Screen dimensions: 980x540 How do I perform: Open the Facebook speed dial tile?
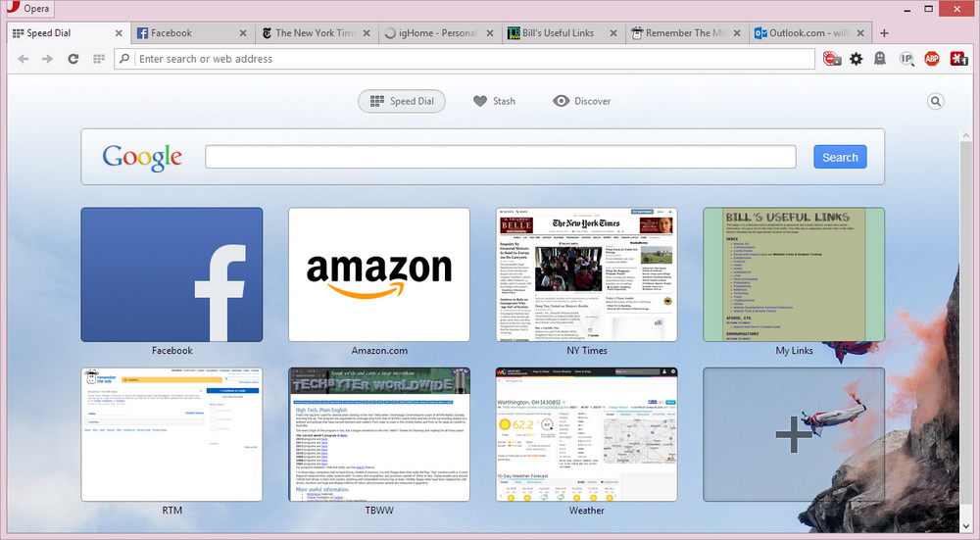point(171,274)
